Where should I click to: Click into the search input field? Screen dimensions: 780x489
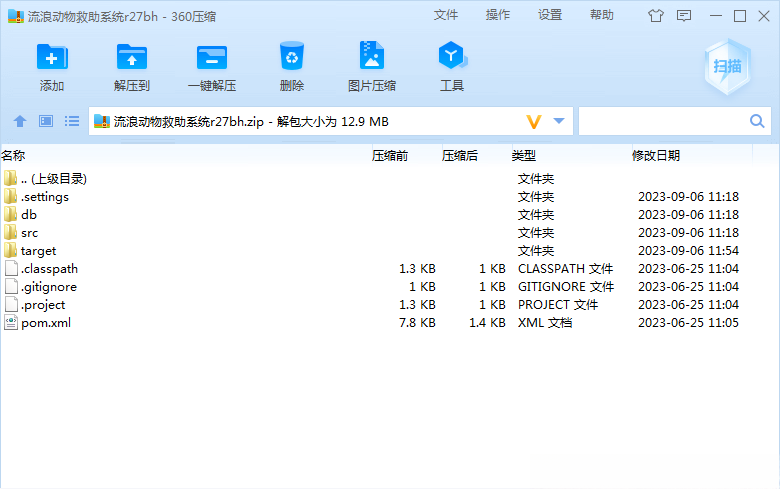(x=664, y=121)
